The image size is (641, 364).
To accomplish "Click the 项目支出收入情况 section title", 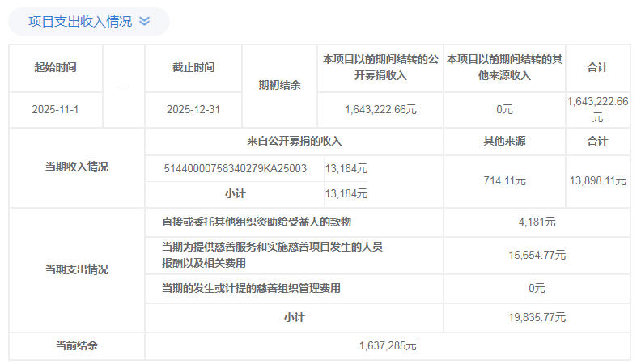I will [x=80, y=22].
